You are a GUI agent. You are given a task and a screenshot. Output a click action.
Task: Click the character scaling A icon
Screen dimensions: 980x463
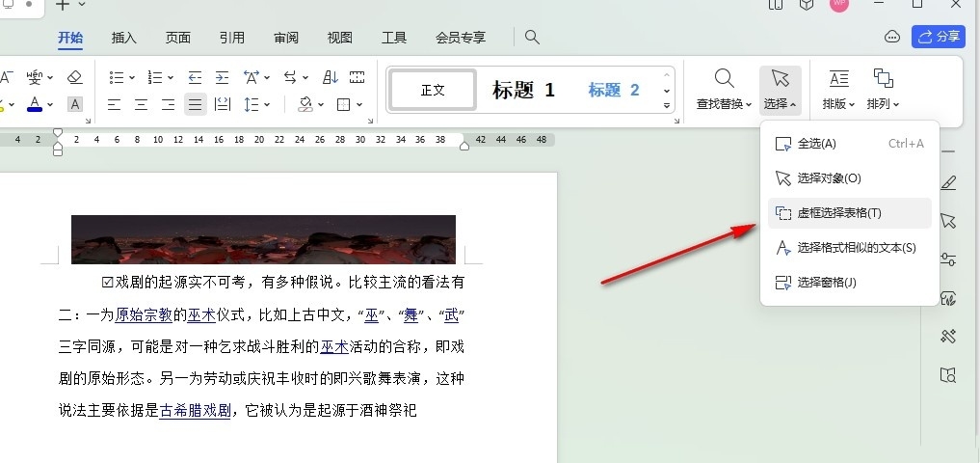252,77
